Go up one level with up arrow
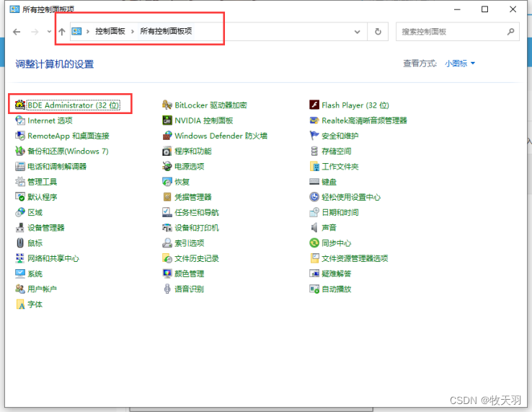 [x=62, y=32]
